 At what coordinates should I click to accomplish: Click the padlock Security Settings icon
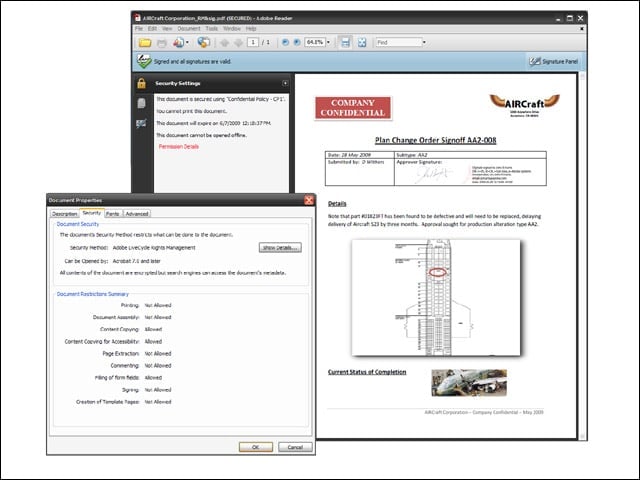141,83
